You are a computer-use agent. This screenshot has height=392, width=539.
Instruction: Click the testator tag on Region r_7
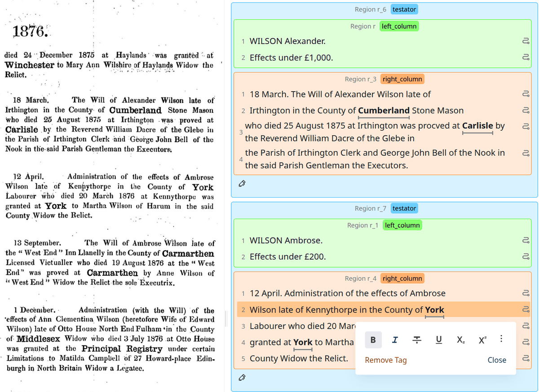404,208
